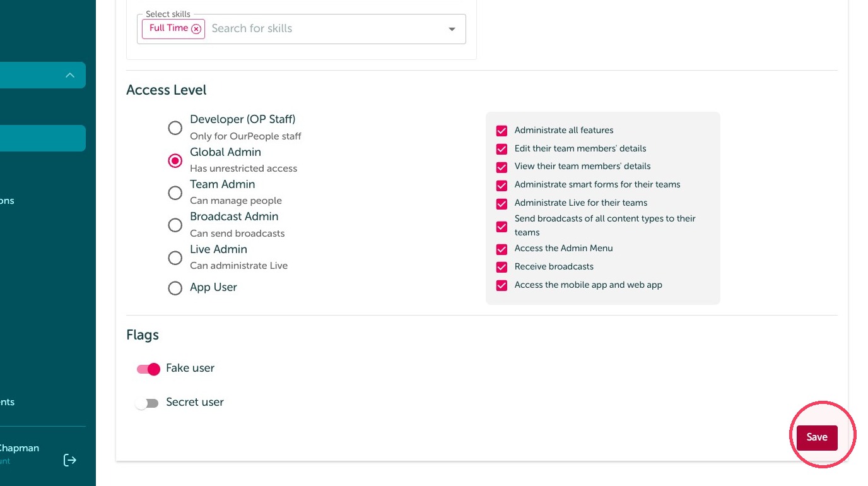Click the Full Time skill tag text

168,28
